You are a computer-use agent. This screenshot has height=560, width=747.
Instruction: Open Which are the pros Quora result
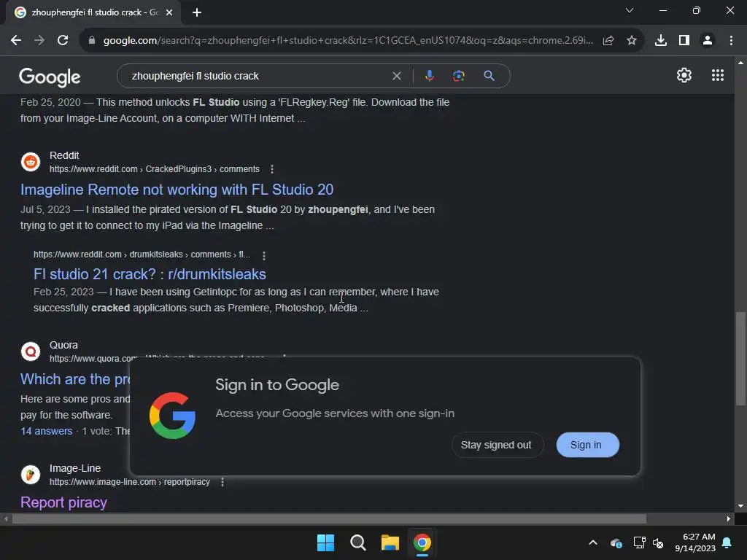pos(75,379)
